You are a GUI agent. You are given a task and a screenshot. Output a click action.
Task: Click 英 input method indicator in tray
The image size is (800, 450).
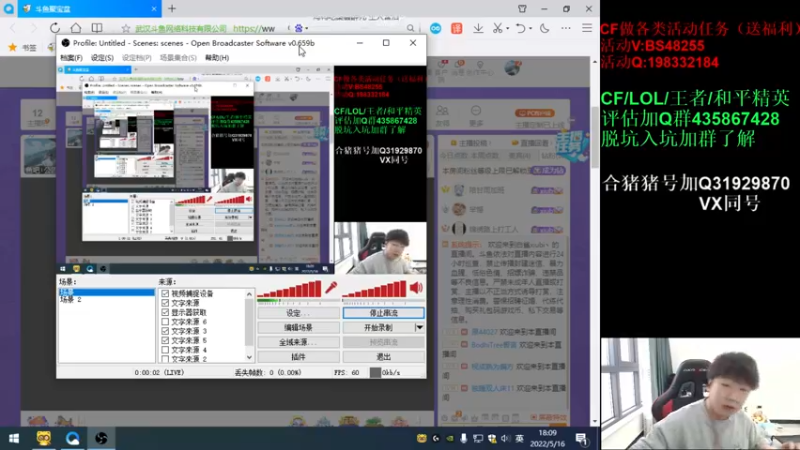tap(519, 438)
